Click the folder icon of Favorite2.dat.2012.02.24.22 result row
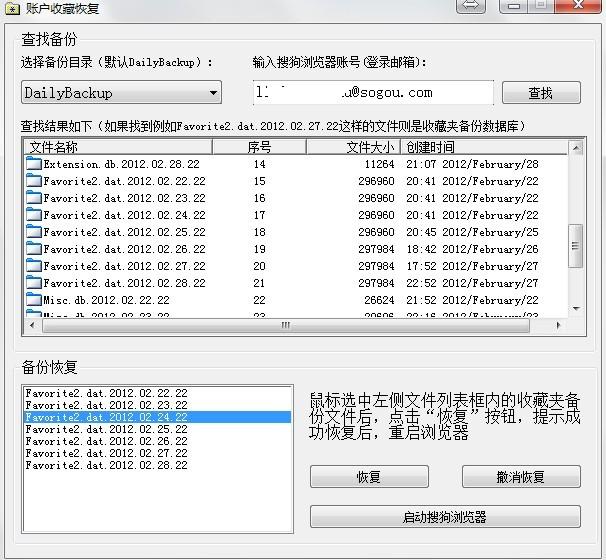Viewport: 606px width, 560px height. [x=34, y=215]
